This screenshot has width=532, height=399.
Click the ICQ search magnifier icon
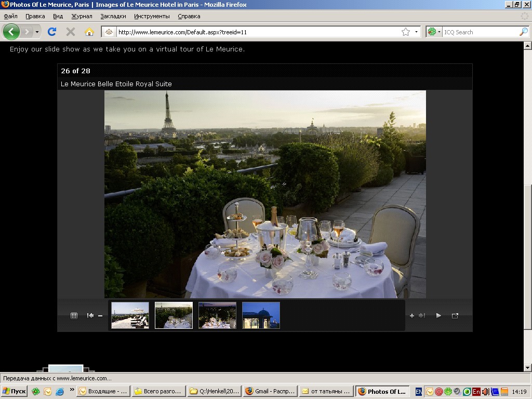[x=523, y=32]
